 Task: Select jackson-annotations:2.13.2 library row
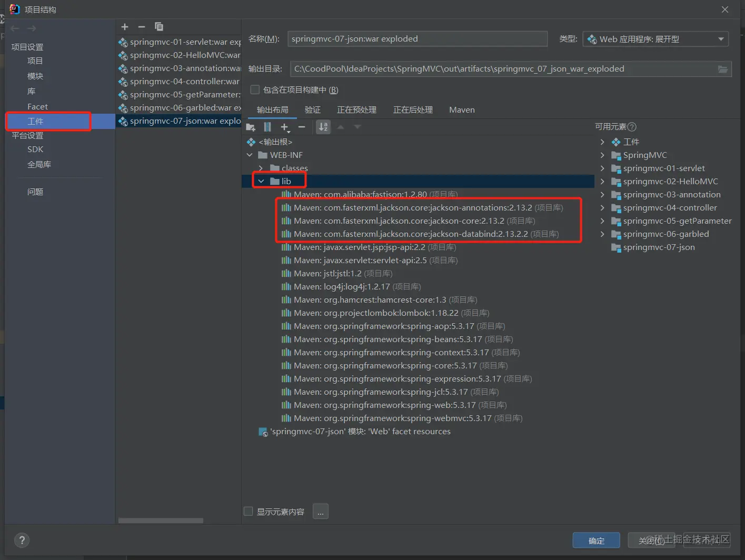[422, 208]
